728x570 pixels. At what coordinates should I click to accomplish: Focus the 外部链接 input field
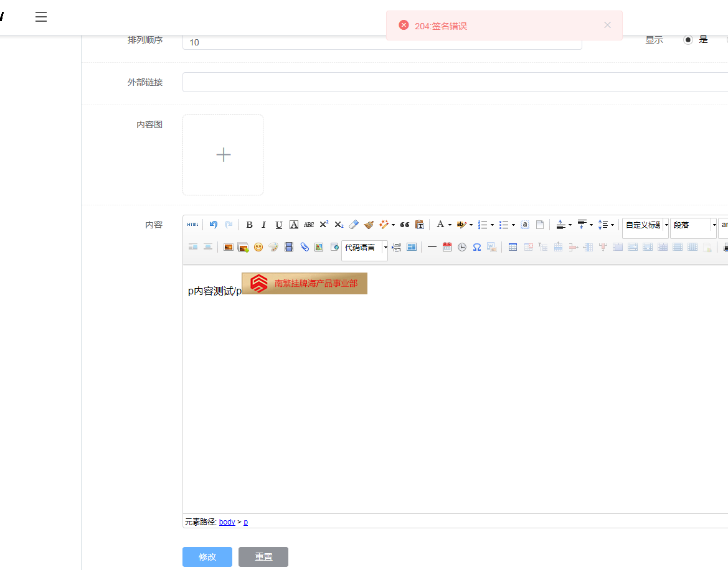point(455,82)
